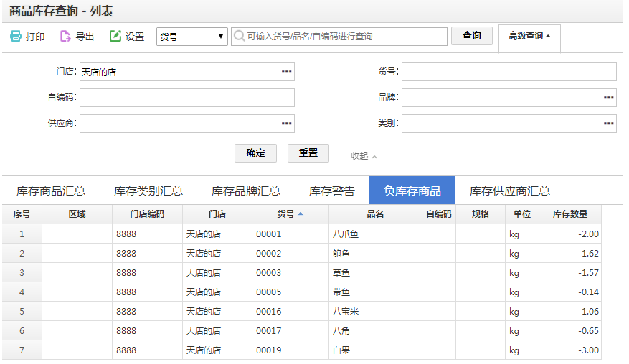Screen dimensions: 629x364
Task: Open brand picker ellipsis next to 品牌
Action: click(x=608, y=97)
